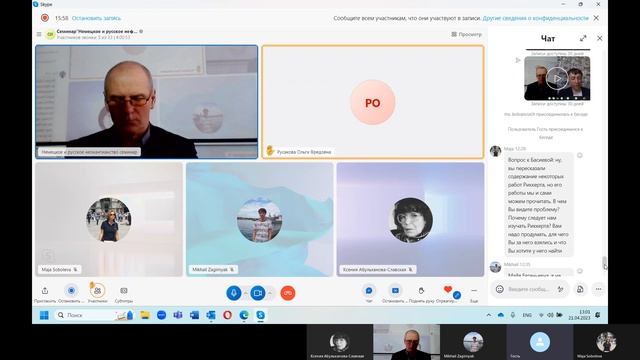
Task: Expand microphone options arrow
Action: [245, 293]
